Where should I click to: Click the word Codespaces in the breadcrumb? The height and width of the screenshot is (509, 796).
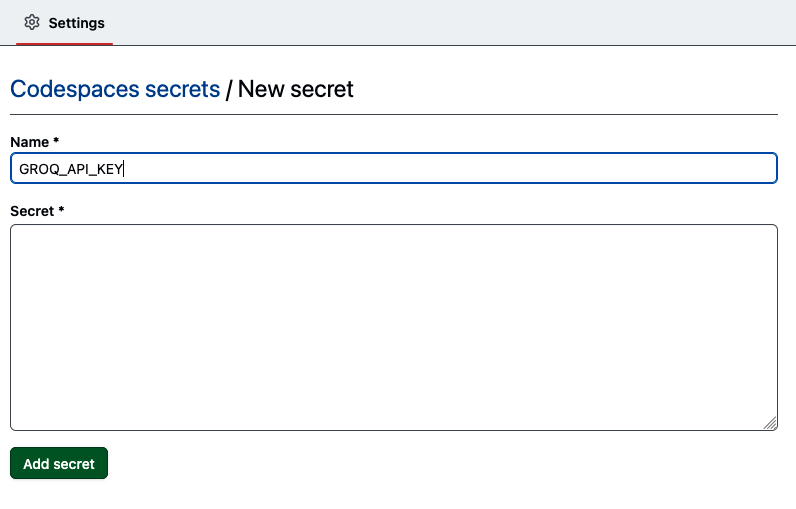click(75, 89)
